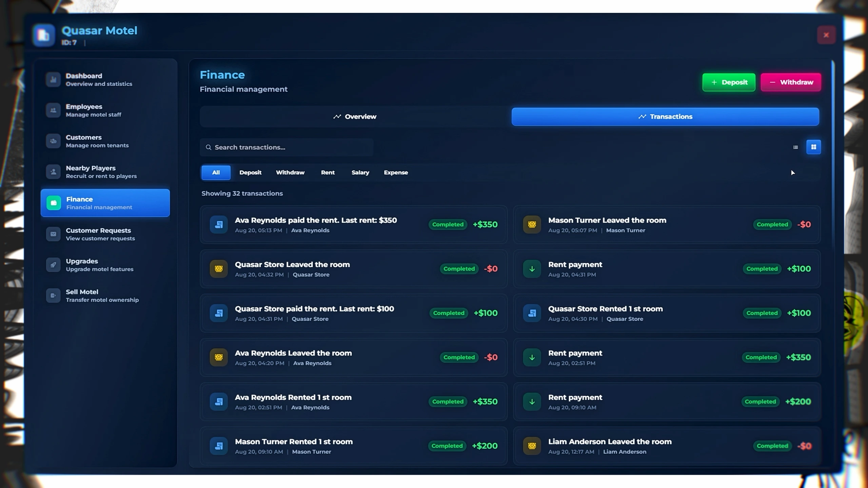The height and width of the screenshot is (488, 868).
Task: Open the Sell Motel icon
Action: (53, 296)
